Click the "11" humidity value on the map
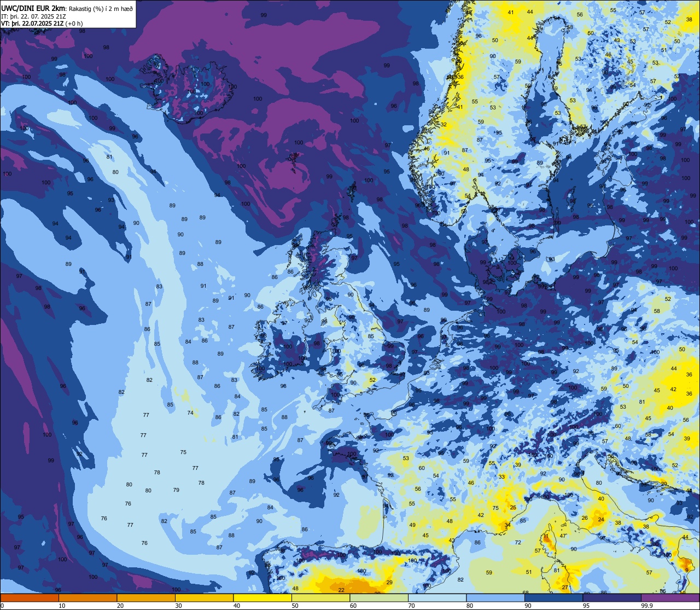This screenshot has width=700, height=610. point(546,537)
